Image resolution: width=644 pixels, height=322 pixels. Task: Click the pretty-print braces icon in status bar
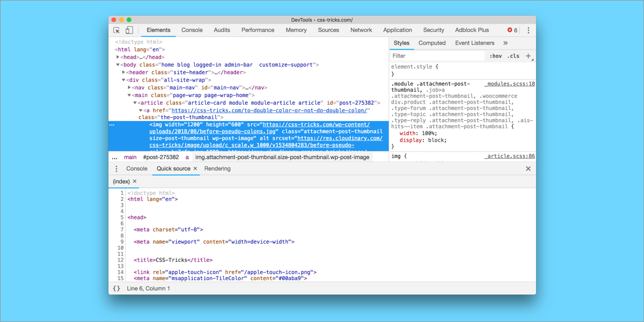coord(116,288)
